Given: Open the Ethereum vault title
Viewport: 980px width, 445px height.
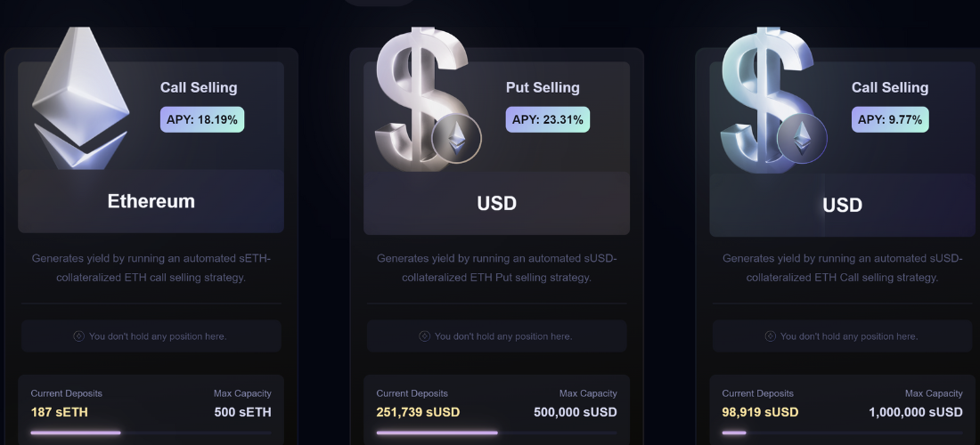Looking at the screenshot, I should pyautogui.click(x=151, y=201).
